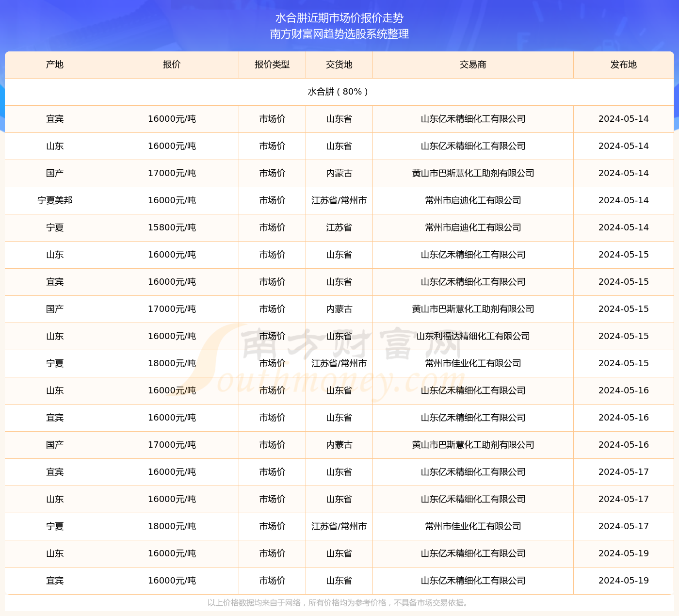
Task: Select 常州市佳业化工有限公司 in the 2024-05-15 row
Action: (x=473, y=363)
